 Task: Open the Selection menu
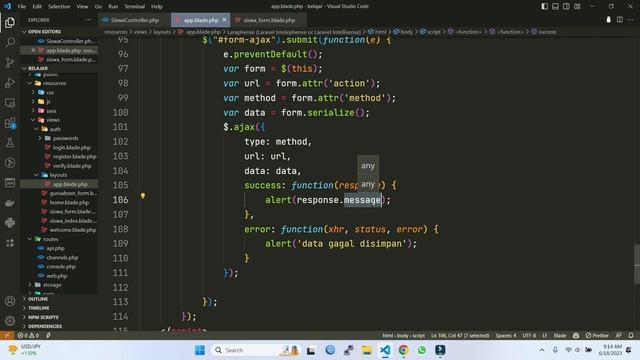pyautogui.click(x=59, y=7)
